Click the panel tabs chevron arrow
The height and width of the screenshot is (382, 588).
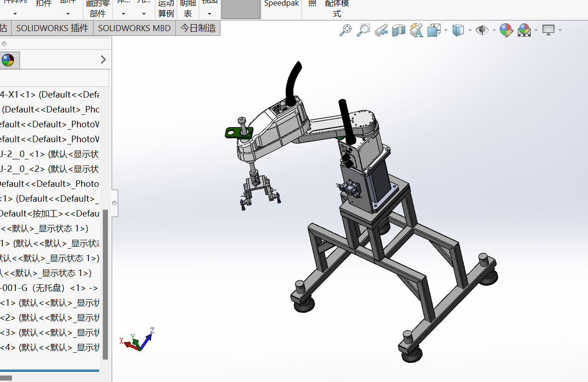[x=103, y=59]
